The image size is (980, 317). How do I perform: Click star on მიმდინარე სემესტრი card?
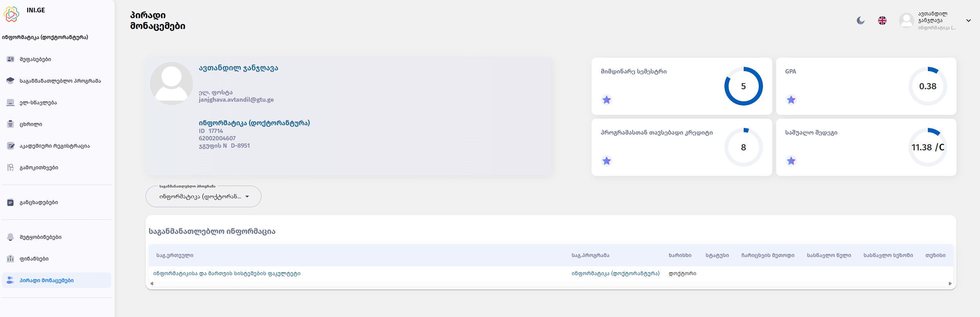point(607,100)
